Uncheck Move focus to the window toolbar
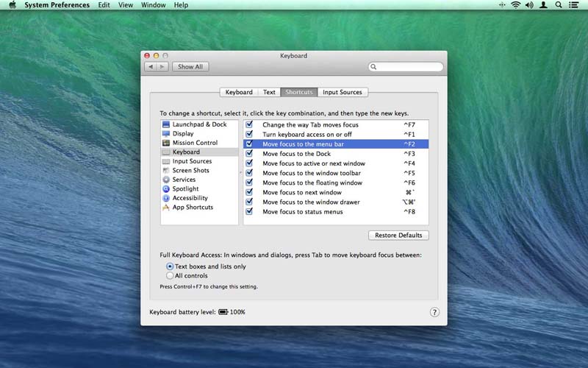Image resolution: width=588 pixels, height=368 pixels. pos(249,173)
